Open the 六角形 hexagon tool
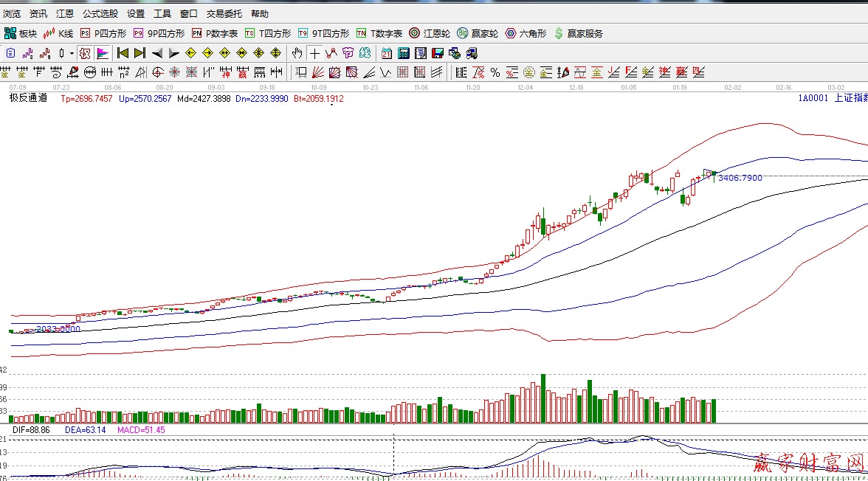Image resolution: width=868 pixels, height=481 pixels. 525,33
